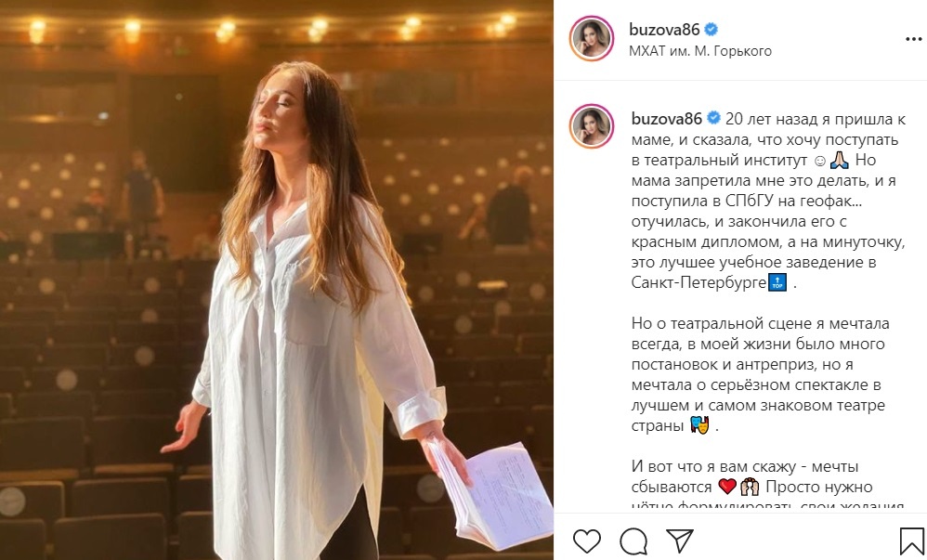Click the red heart emoji in caption
This screenshot has width=927, height=560.
[727, 487]
